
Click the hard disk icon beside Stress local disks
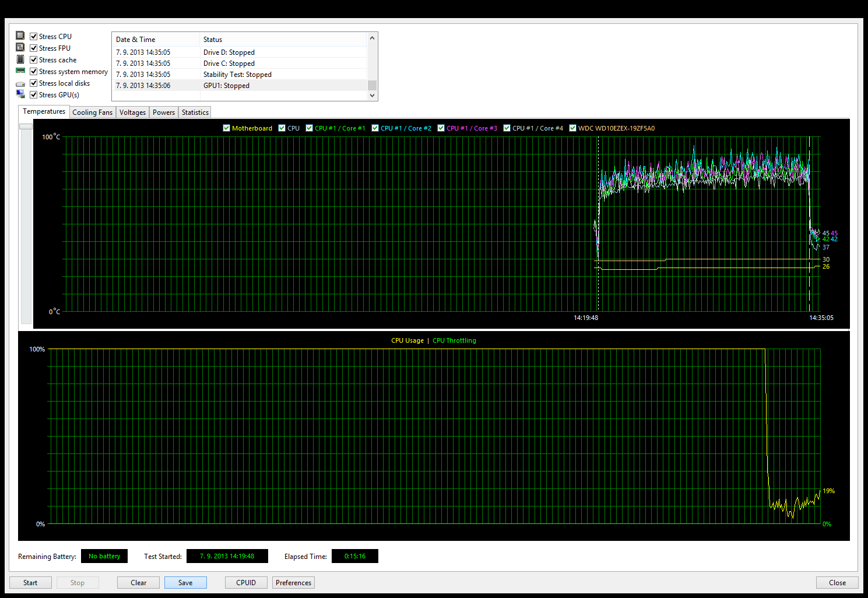[20, 84]
